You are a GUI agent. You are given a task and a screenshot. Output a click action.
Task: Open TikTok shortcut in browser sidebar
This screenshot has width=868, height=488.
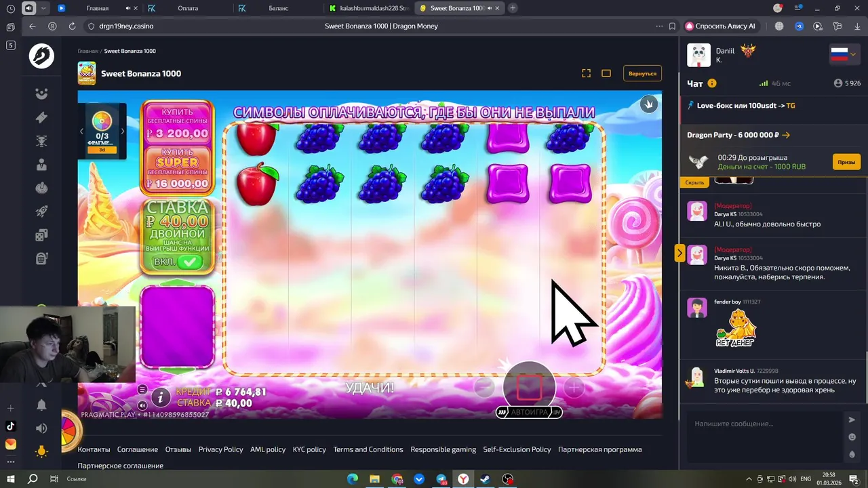coord(10,426)
